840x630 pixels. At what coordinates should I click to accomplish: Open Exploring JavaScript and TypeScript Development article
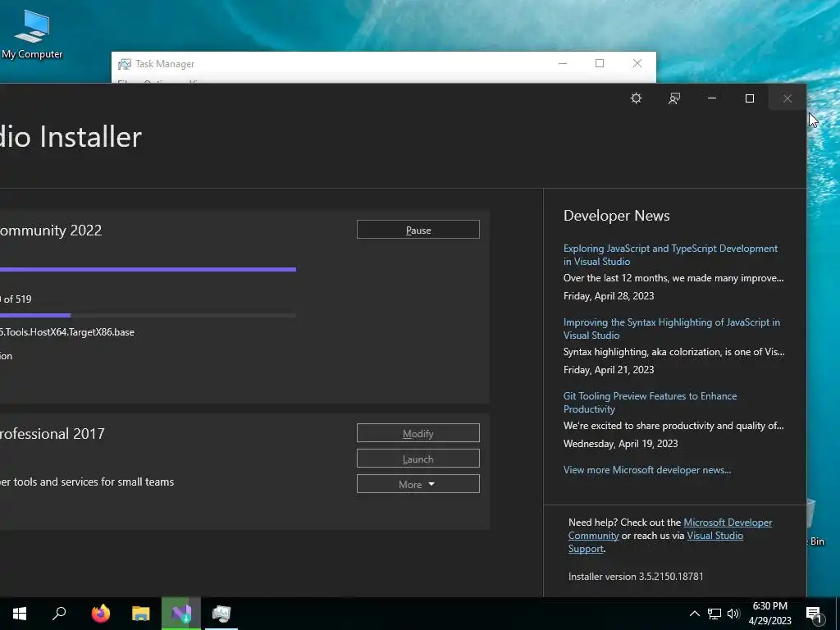click(670, 255)
